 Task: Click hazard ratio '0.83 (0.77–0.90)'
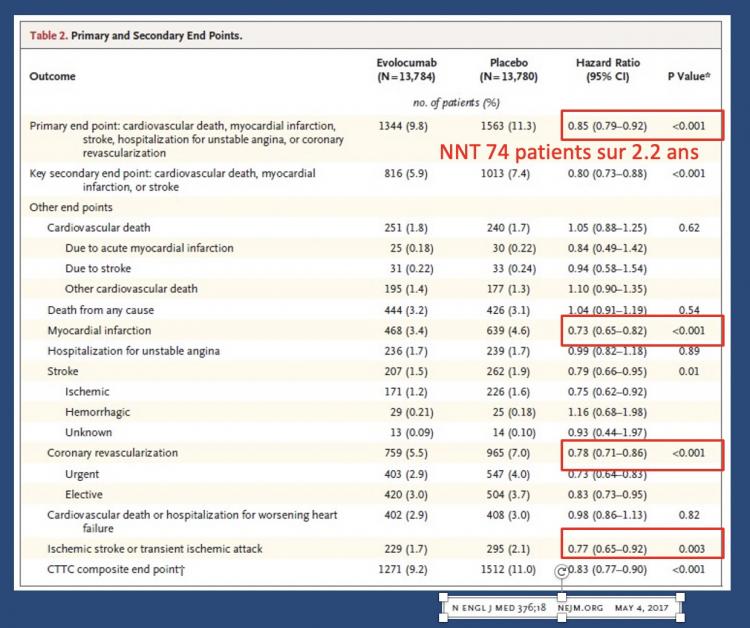click(x=607, y=570)
